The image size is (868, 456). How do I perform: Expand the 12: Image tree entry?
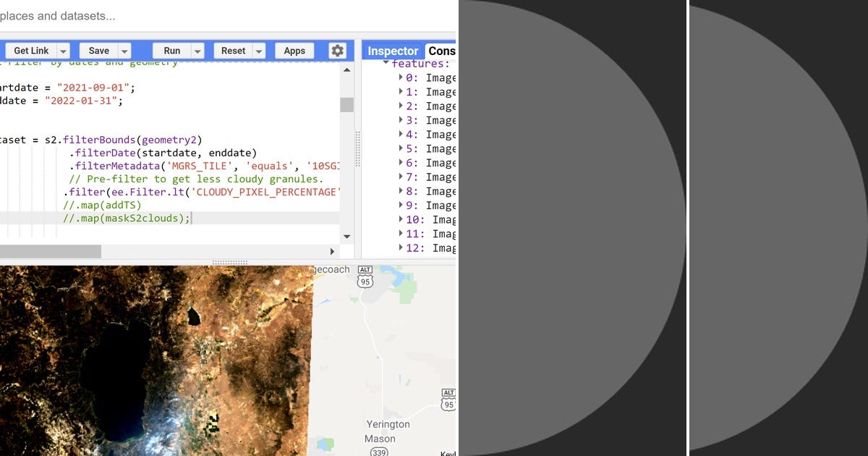click(400, 248)
